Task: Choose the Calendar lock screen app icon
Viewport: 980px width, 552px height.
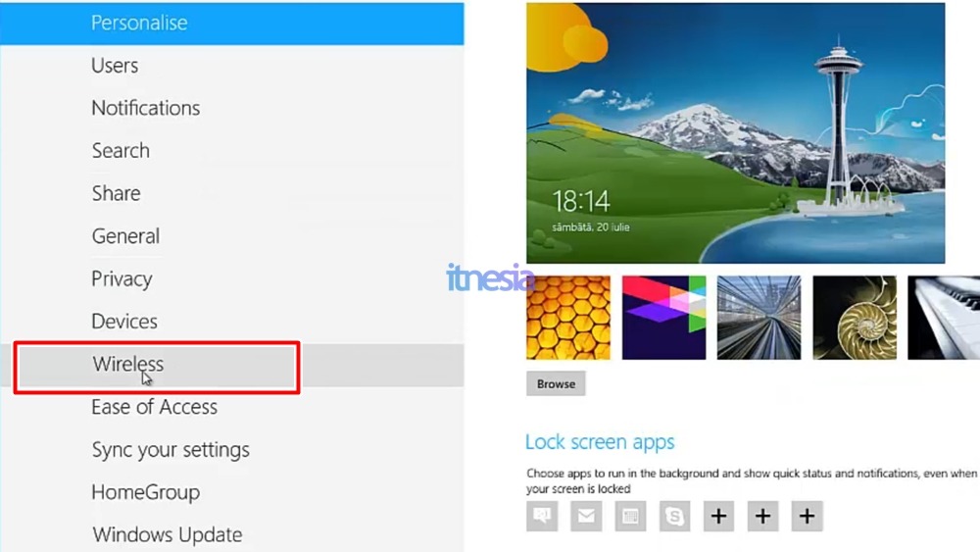Action: (630, 516)
